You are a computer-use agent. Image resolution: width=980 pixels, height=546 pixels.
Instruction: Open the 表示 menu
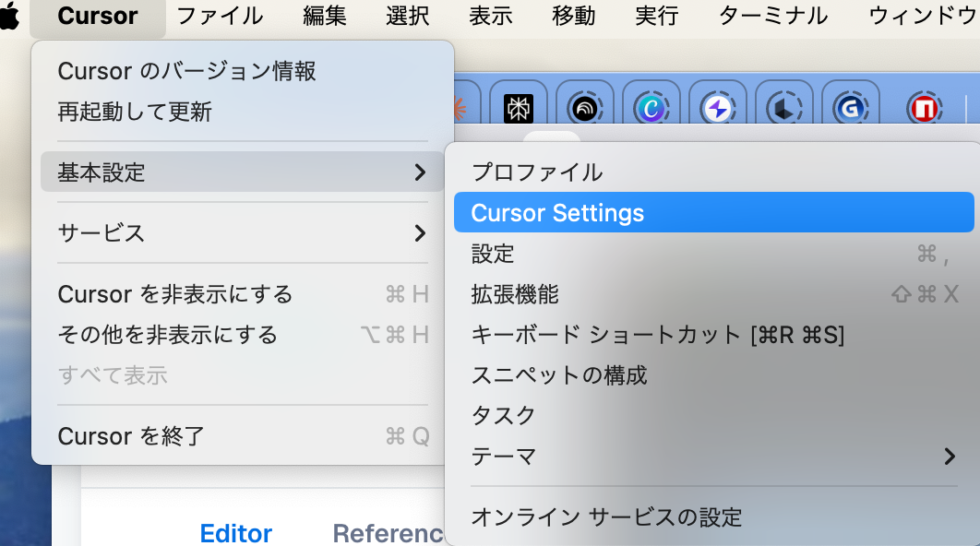pyautogui.click(x=491, y=17)
